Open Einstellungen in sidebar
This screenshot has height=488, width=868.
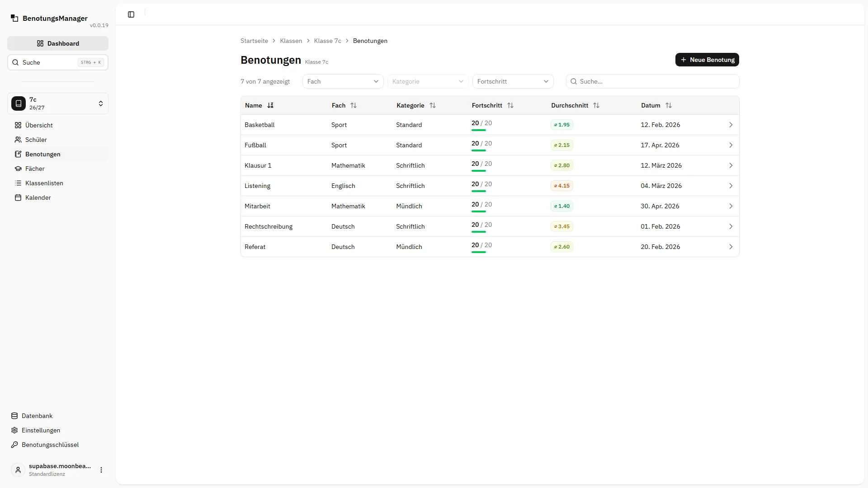pos(58,430)
